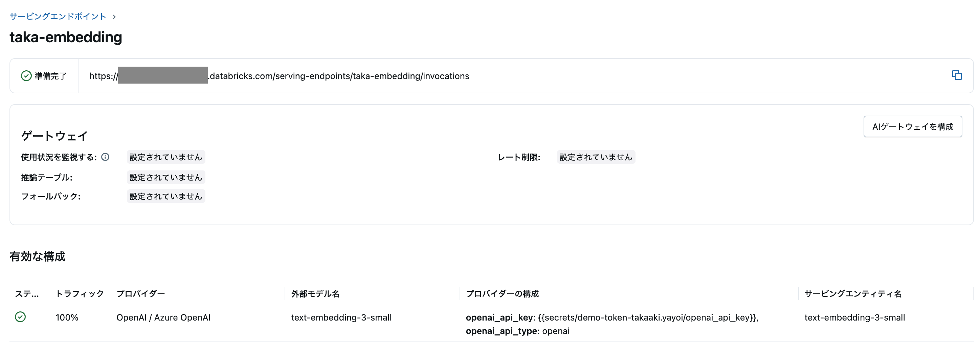Navigate to サービングエンドポイント breadcrumb
The height and width of the screenshot is (353, 980).
[x=55, y=16]
